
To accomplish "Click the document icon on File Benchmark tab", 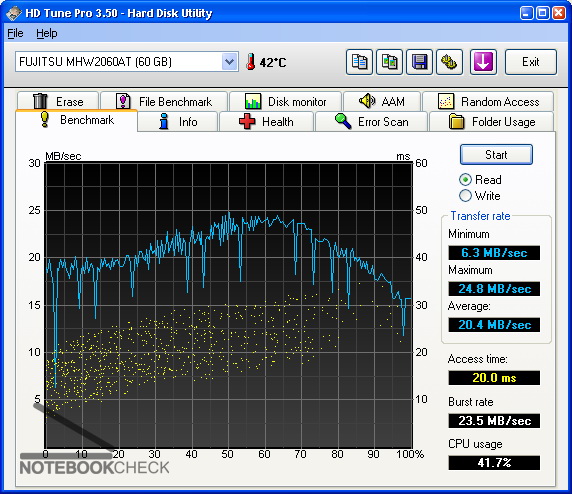I will pyautogui.click(x=123, y=101).
